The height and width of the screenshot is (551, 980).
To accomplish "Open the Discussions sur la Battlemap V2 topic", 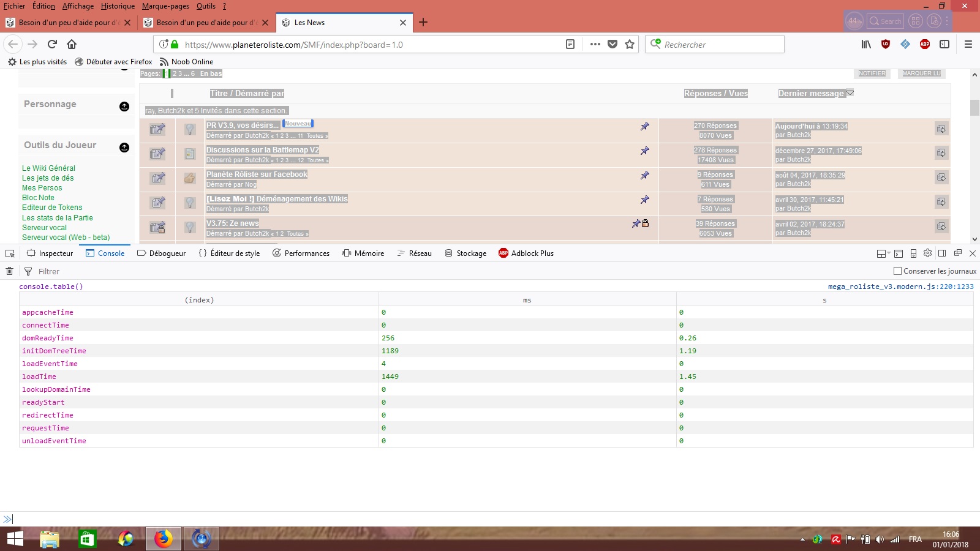I will 262,150.
